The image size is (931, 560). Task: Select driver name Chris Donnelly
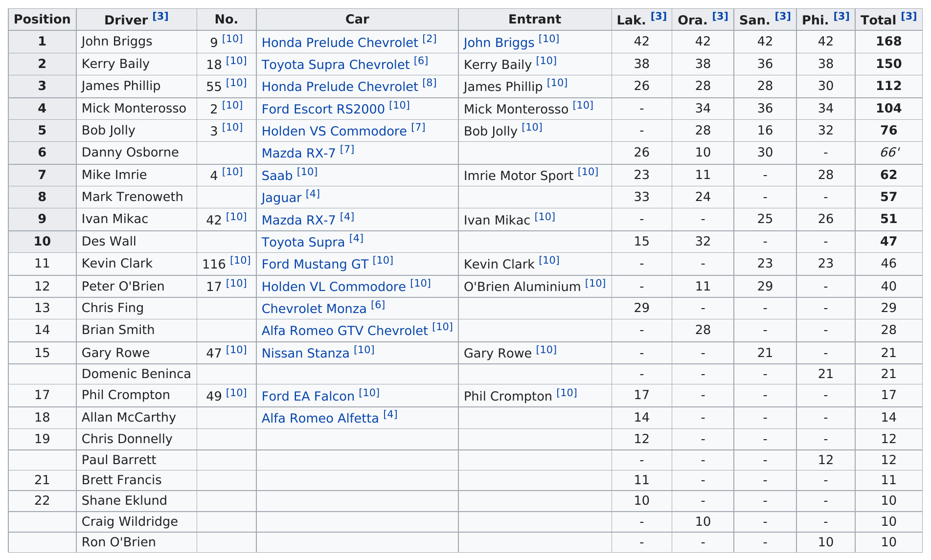[x=127, y=439]
